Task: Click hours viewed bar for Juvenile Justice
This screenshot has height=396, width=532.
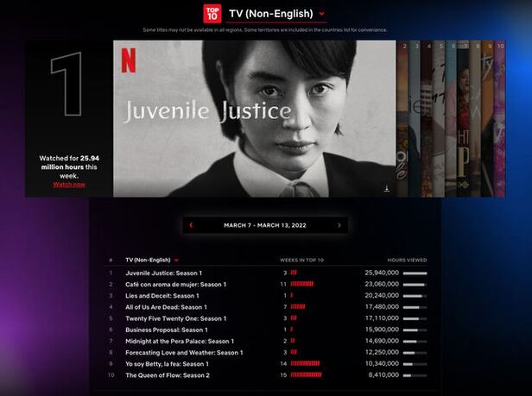Action: pos(415,273)
